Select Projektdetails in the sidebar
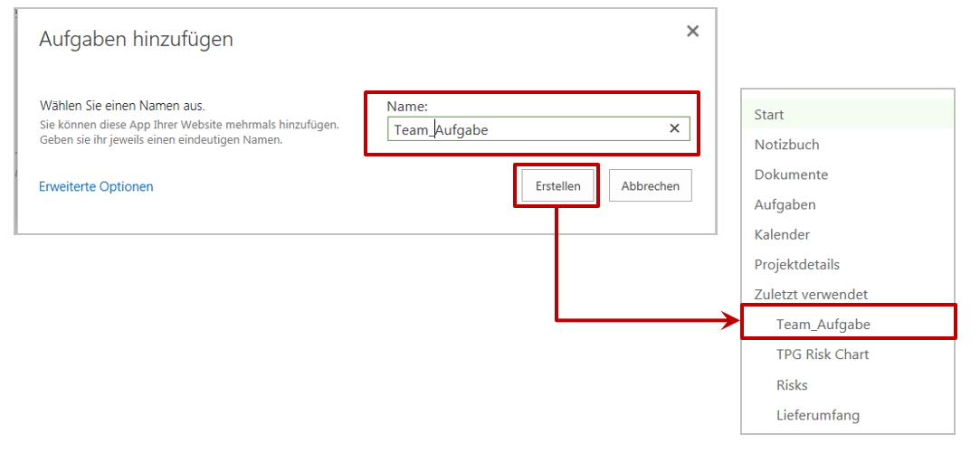Image resolution: width=980 pixels, height=453 pixels. 796,264
